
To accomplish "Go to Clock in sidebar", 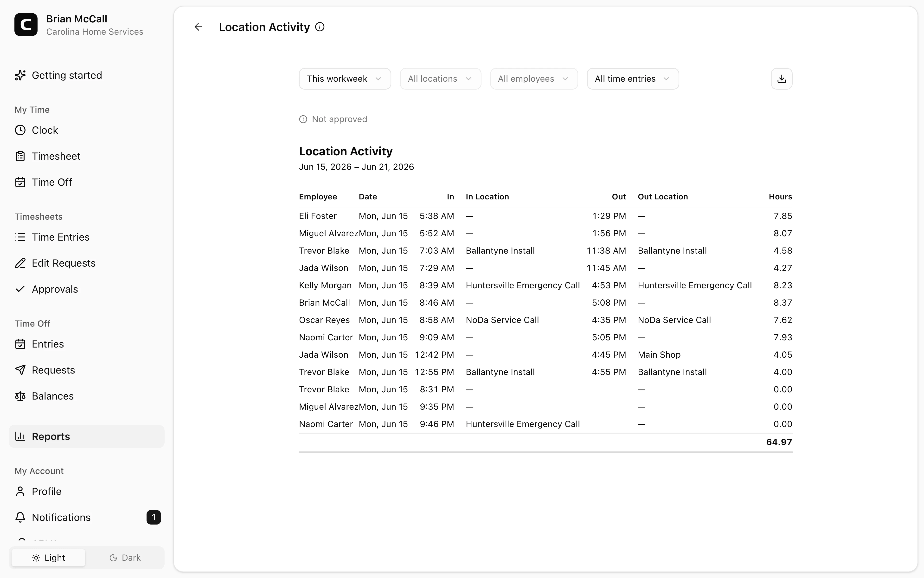I will 87,130.
